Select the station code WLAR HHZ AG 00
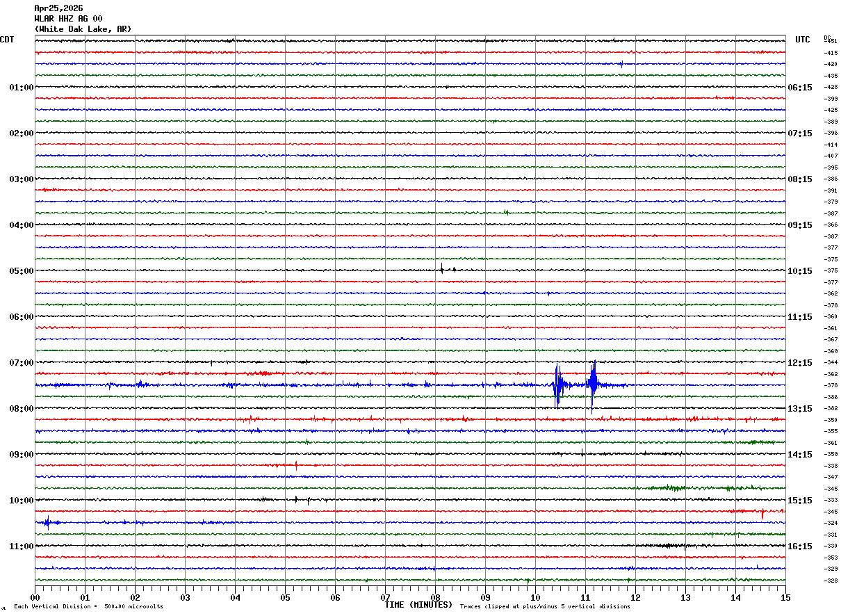The height and width of the screenshot is (616, 841). (x=68, y=19)
